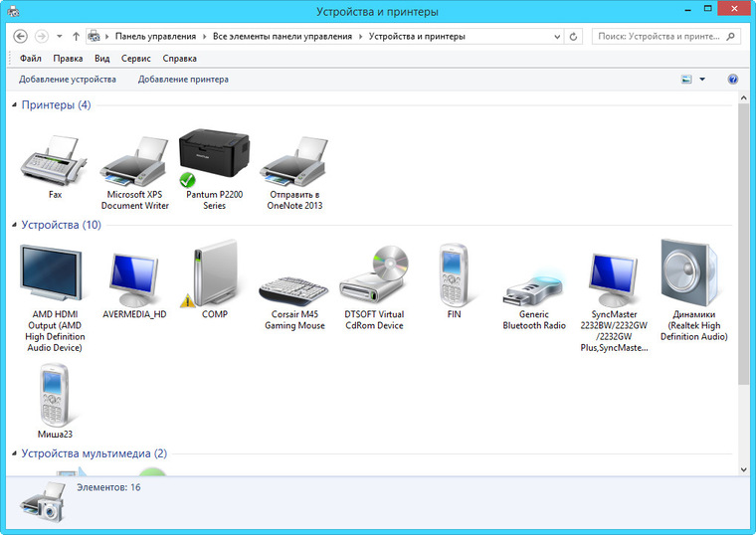This screenshot has width=756, height=535.
Task: Select the AMD HDMI Output device
Action: coord(51,273)
